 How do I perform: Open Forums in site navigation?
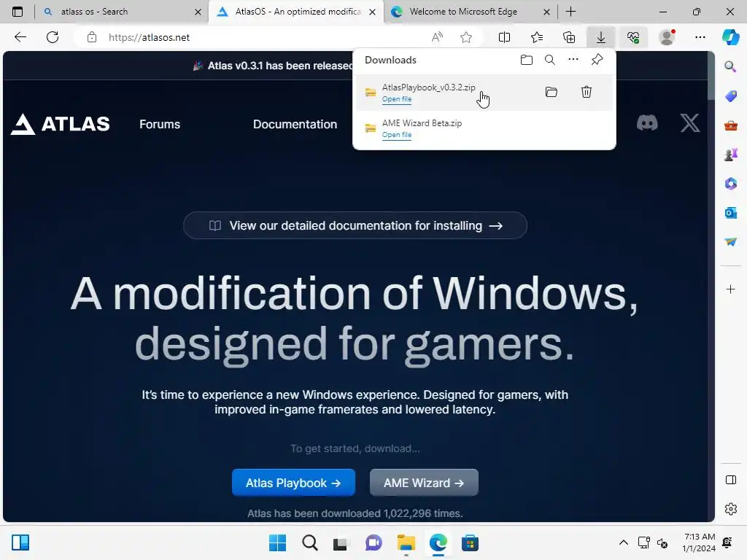coord(160,124)
